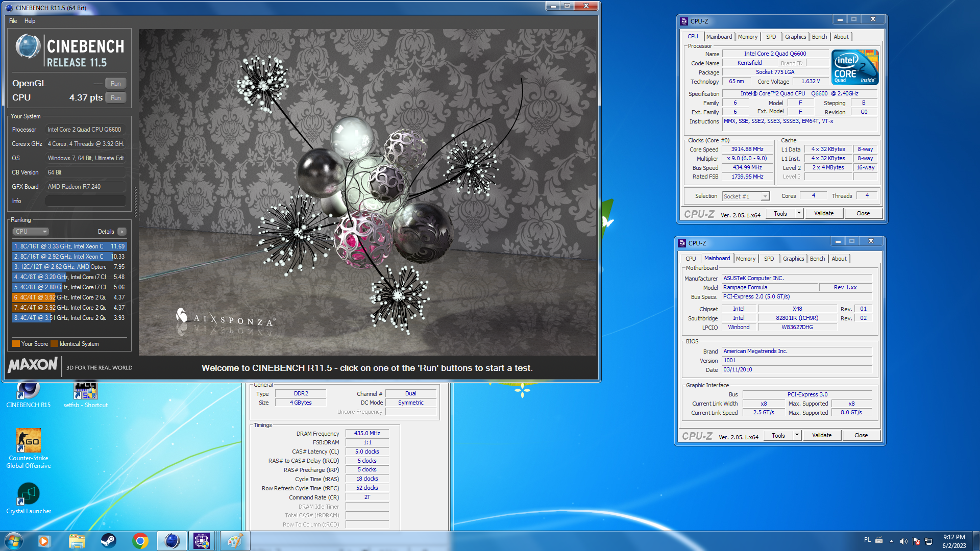Open the CPU ranking type dropdown
This screenshot has width=980, height=551.
pyautogui.click(x=31, y=232)
